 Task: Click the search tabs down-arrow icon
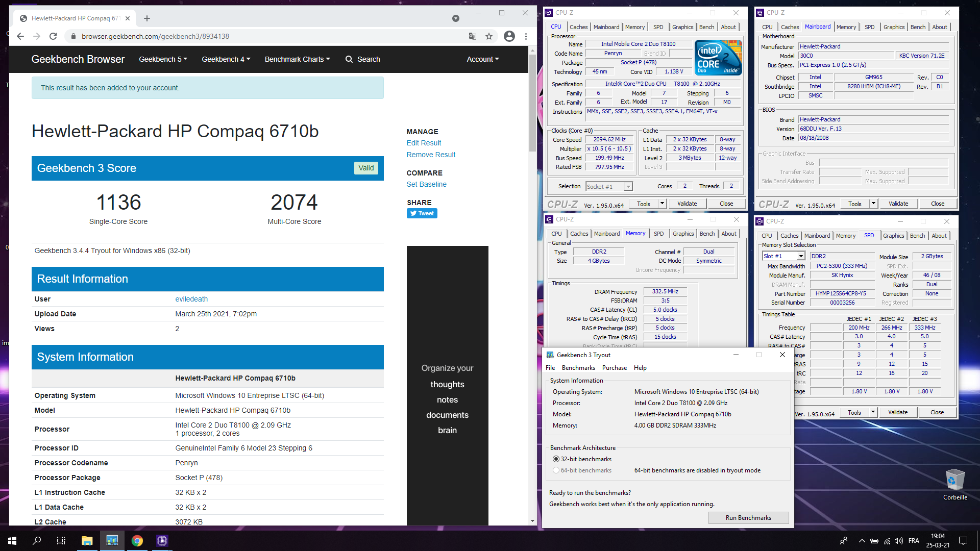coord(456,18)
